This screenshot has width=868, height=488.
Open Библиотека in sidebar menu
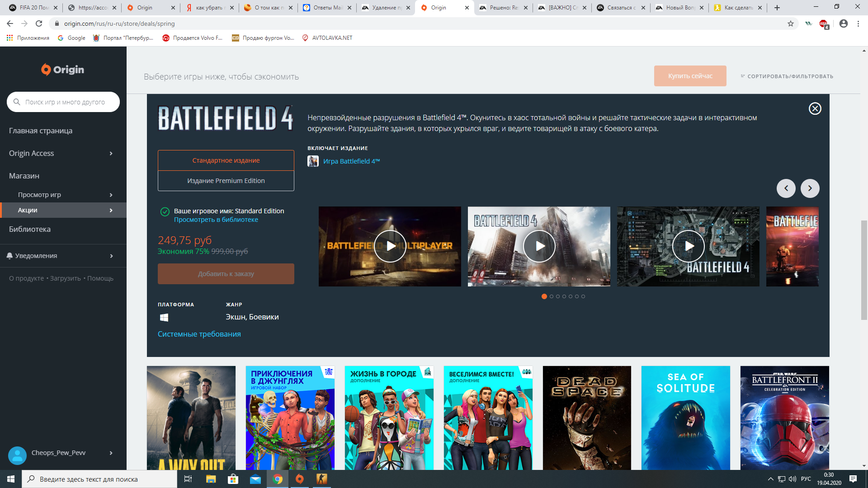click(30, 229)
